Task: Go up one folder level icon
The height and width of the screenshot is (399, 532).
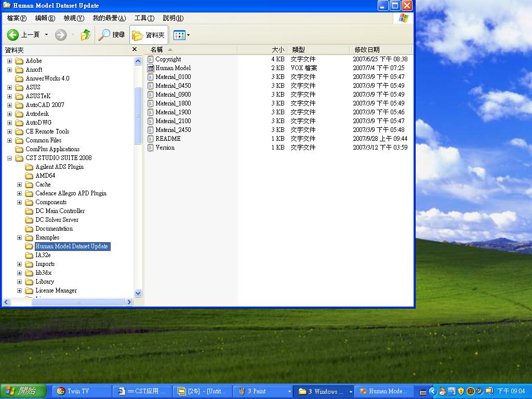Action: [86, 35]
